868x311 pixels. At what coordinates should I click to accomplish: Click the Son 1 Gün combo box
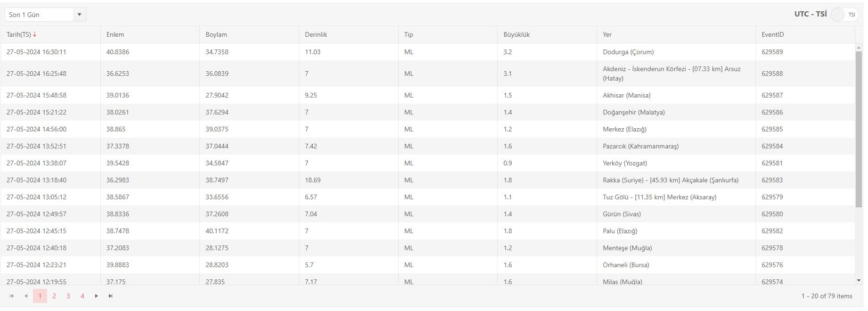[x=40, y=15]
